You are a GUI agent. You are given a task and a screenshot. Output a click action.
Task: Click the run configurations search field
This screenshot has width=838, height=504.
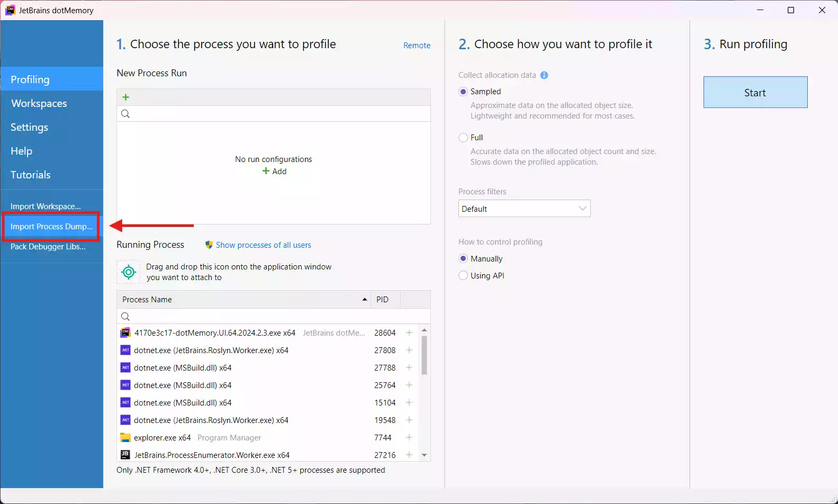pos(274,114)
